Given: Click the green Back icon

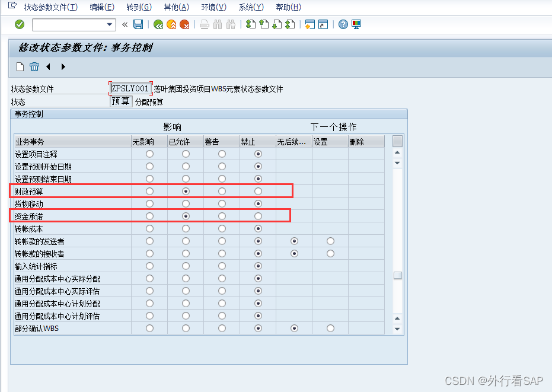Looking at the screenshot, I should (158, 24).
